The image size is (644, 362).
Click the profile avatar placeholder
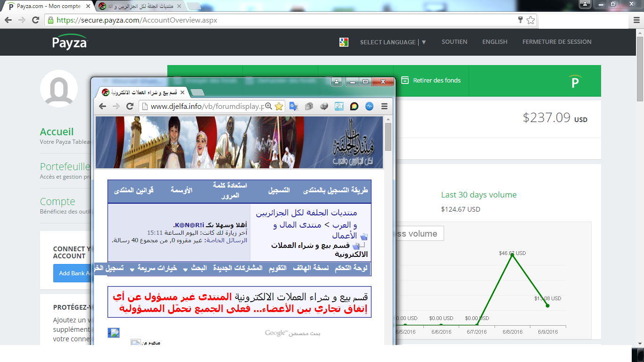pyautogui.click(x=59, y=89)
